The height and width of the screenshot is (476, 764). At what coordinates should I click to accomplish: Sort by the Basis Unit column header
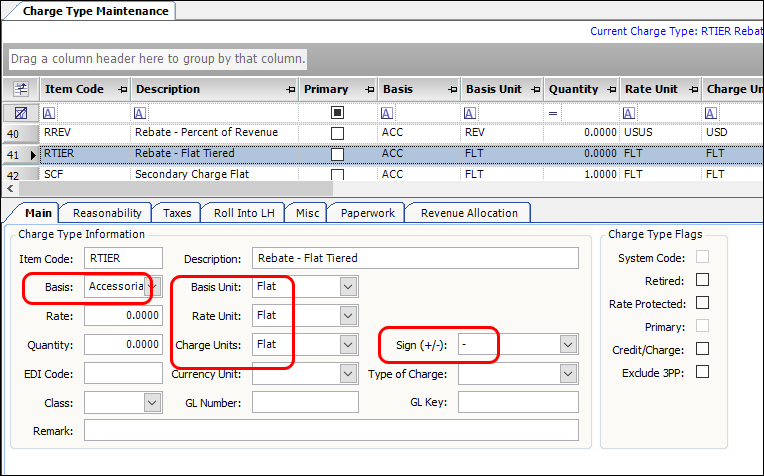494,90
